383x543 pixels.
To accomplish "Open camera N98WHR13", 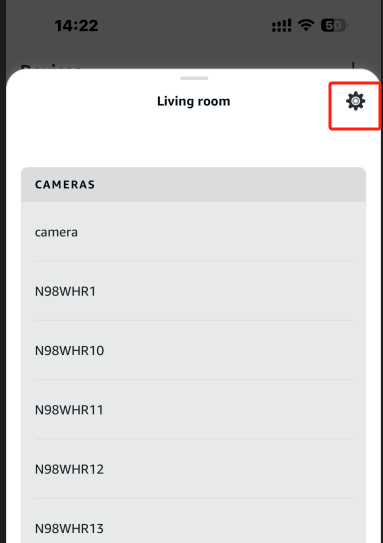I will pos(193,523).
